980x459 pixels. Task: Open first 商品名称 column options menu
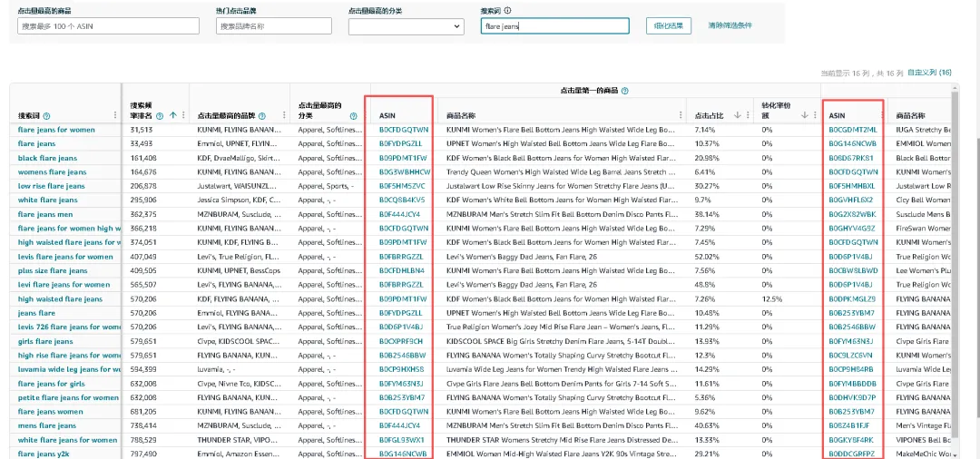(681, 115)
